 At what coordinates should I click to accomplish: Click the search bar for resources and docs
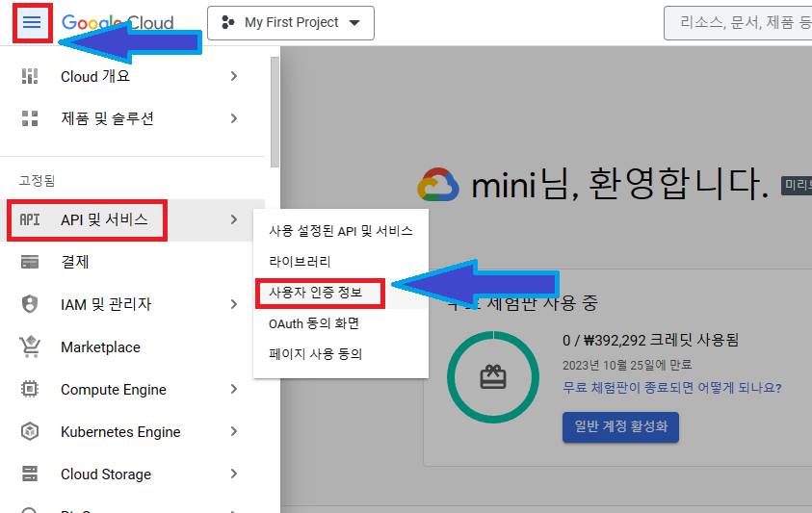(737, 23)
